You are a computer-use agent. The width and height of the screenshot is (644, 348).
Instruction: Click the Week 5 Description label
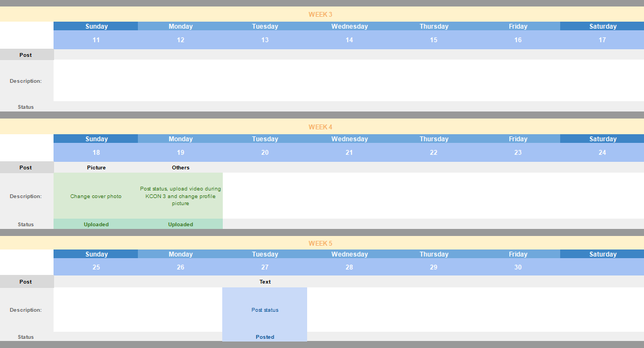(x=26, y=310)
